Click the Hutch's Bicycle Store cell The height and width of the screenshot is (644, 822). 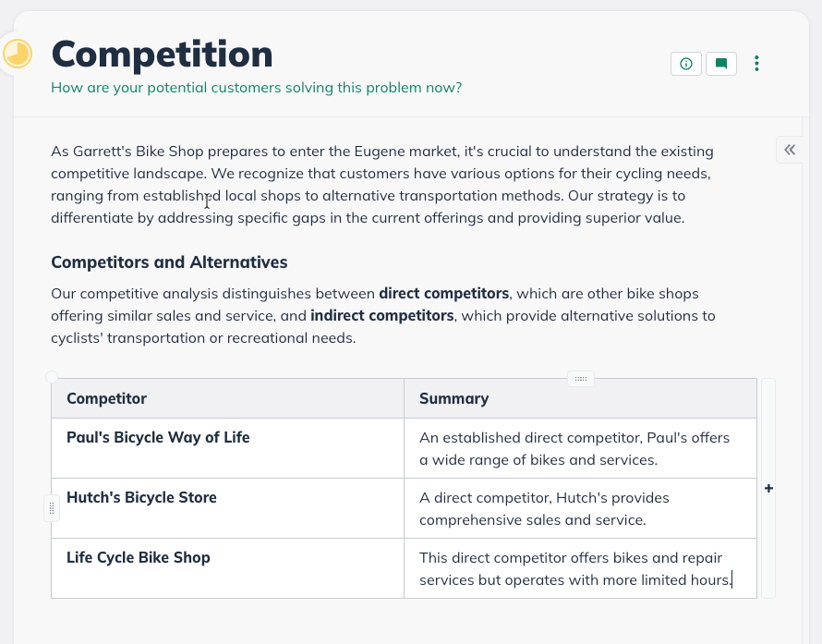tap(141, 497)
